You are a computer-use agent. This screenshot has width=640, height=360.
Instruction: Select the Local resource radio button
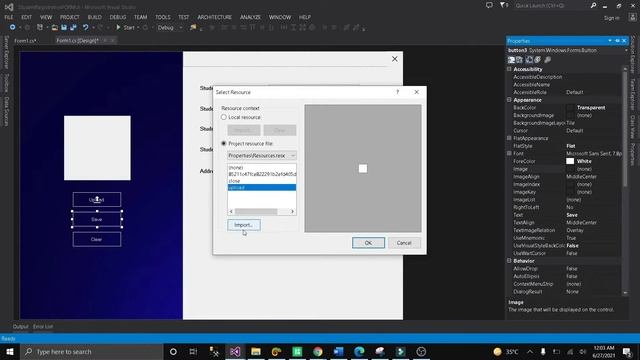(224, 117)
